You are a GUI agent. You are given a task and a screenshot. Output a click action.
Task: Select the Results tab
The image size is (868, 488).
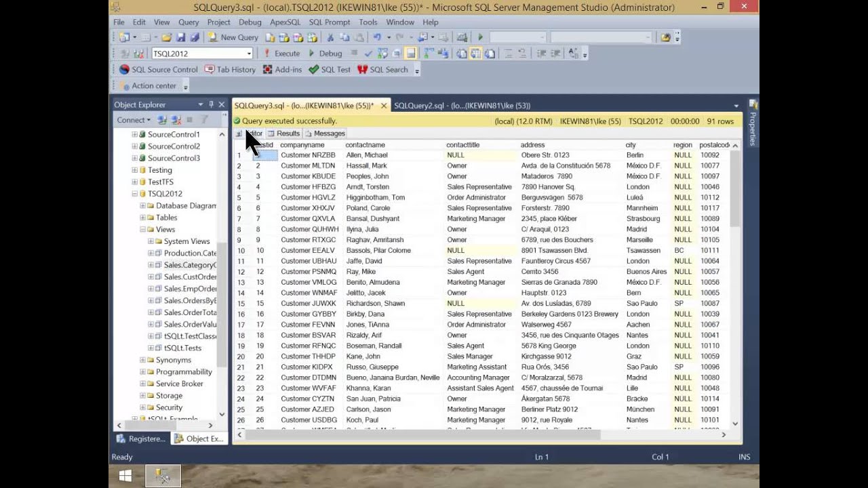[283, 134]
